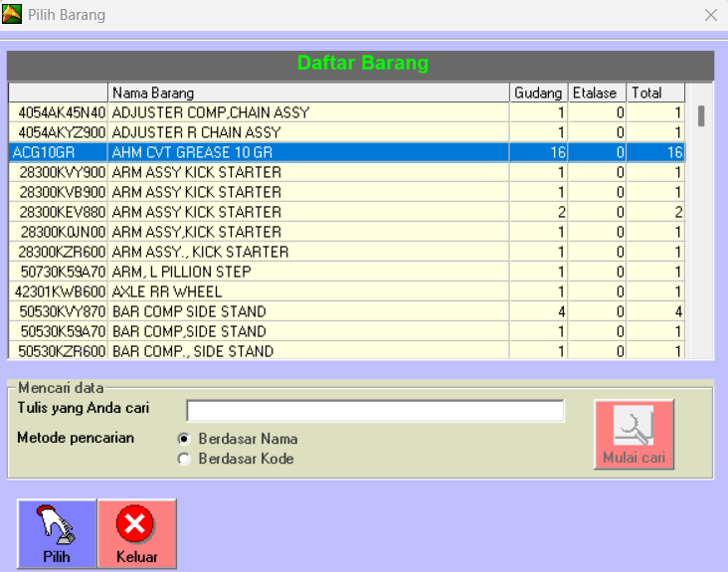Click the Total column header
Viewport: 728px width, 572px height.
(656, 93)
